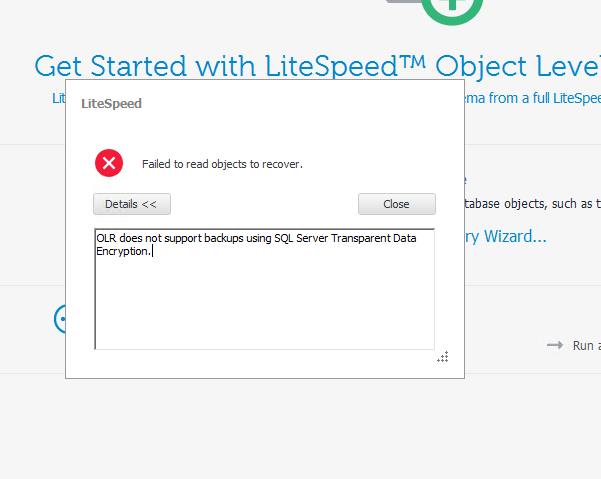Click the gray right-arrow icon before Run
The image size is (601, 479).
pyautogui.click(x=555, y=345)
